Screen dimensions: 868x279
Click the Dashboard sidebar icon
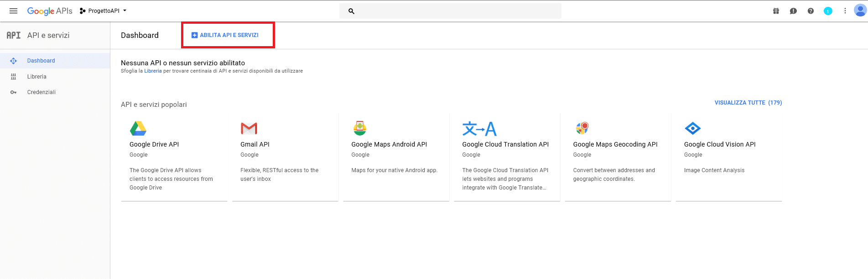[x=13, y=61]
